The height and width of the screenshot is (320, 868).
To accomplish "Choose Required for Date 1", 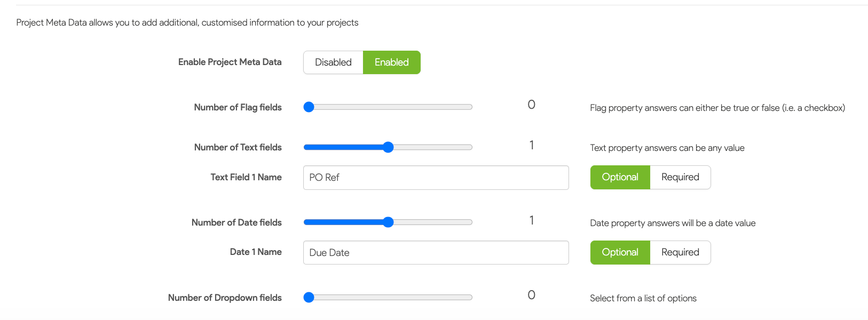I will [680, 252].
